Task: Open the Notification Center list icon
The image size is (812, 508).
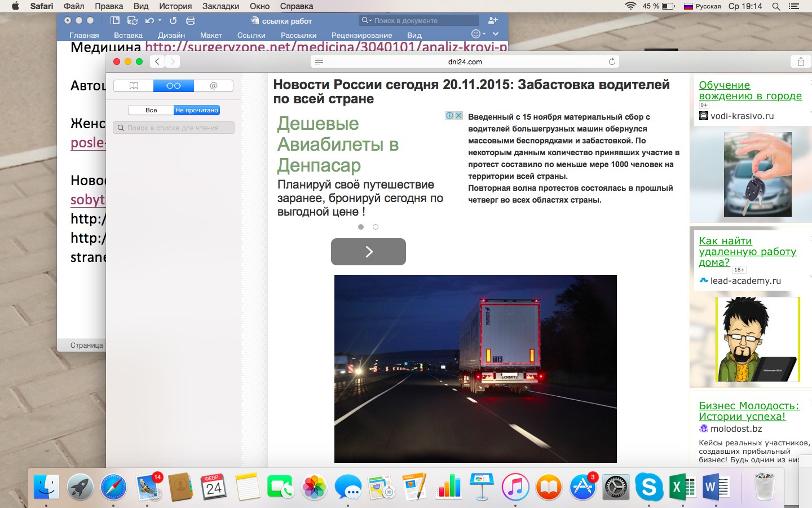Action: coord(794,6)
